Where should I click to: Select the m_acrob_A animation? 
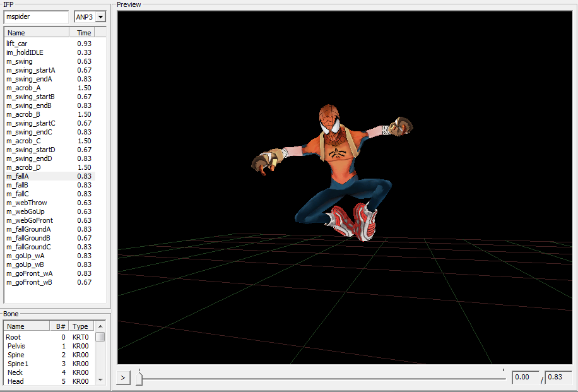tap(49, 88)
